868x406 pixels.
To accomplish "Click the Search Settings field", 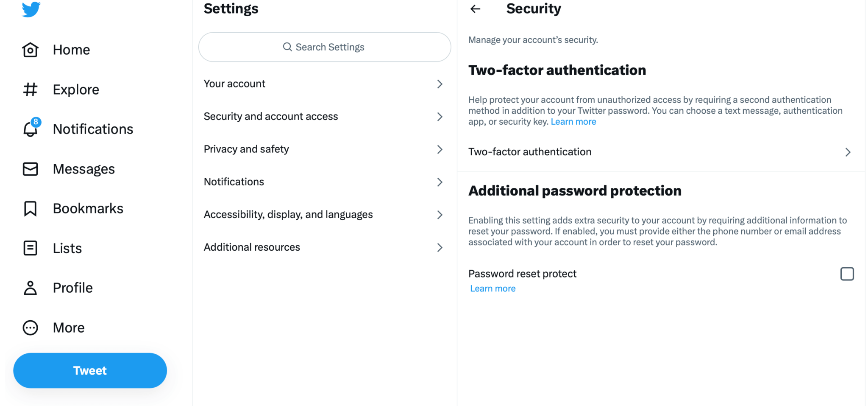I will [325, 47].
